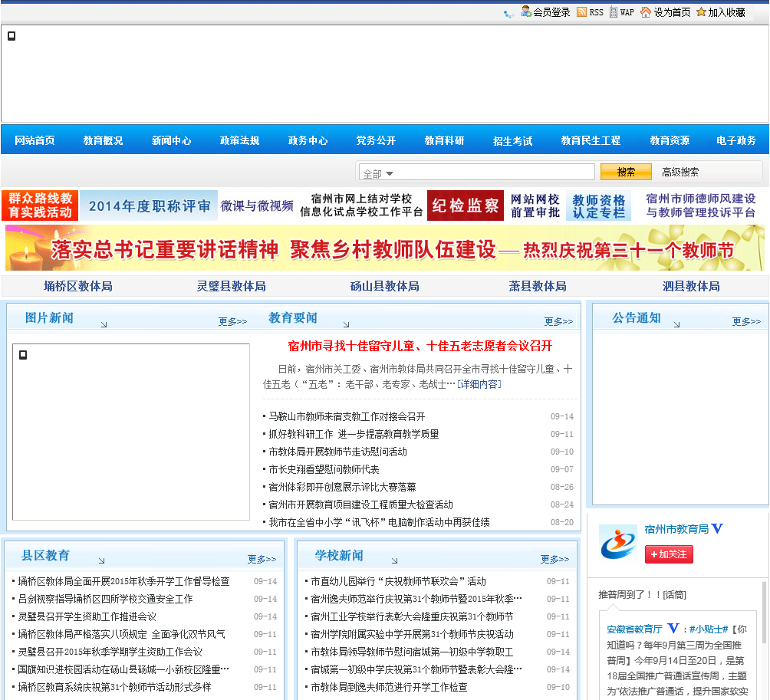
Task: Open 市长史翔看望慰问教师代表 article
Action: (x=324, y=470)
